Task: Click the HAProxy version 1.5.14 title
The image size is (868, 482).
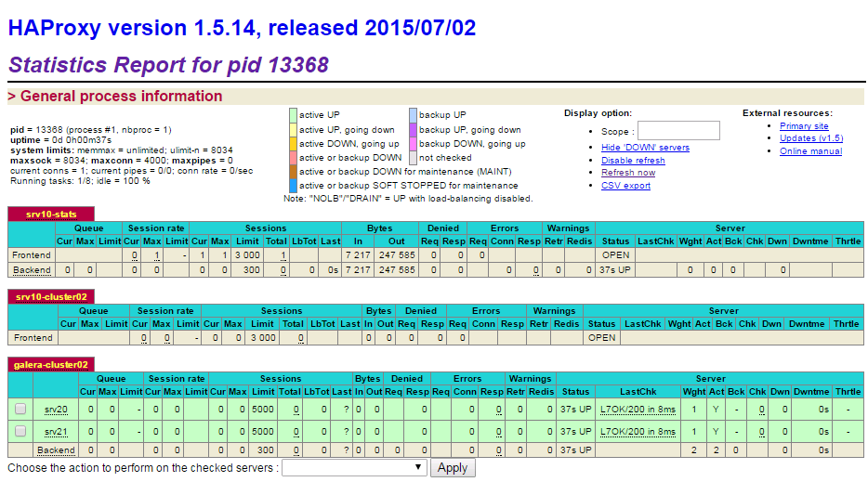Action: point(242,28)
